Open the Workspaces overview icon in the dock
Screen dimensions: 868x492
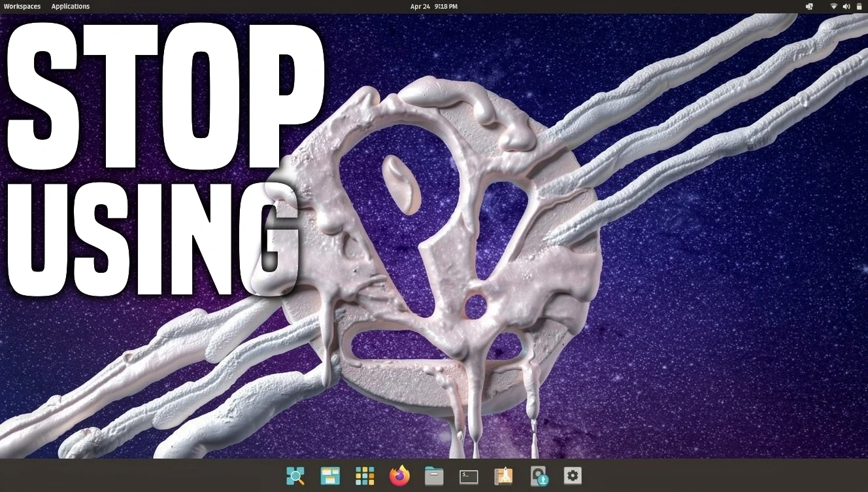pos(331,476)
